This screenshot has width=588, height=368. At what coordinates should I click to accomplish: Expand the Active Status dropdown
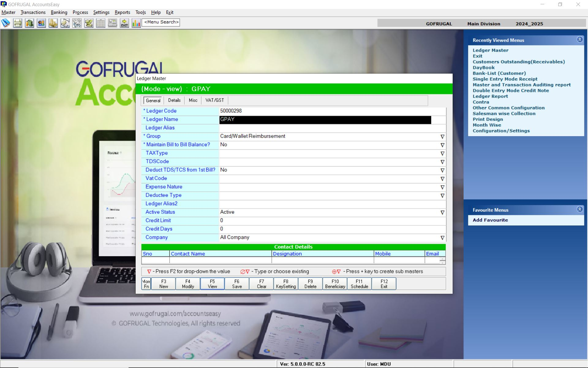[442, 212]
